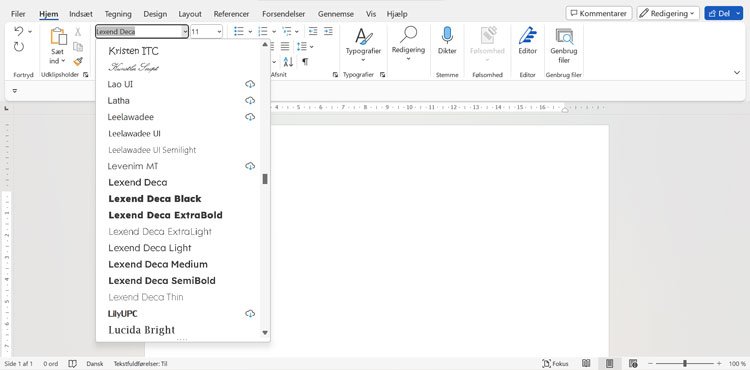Image resolution: width=750 pixels, height=370 pixels.
Task: Increase paragraph indent
Action: pyautogui.click(x=328, y=32)
